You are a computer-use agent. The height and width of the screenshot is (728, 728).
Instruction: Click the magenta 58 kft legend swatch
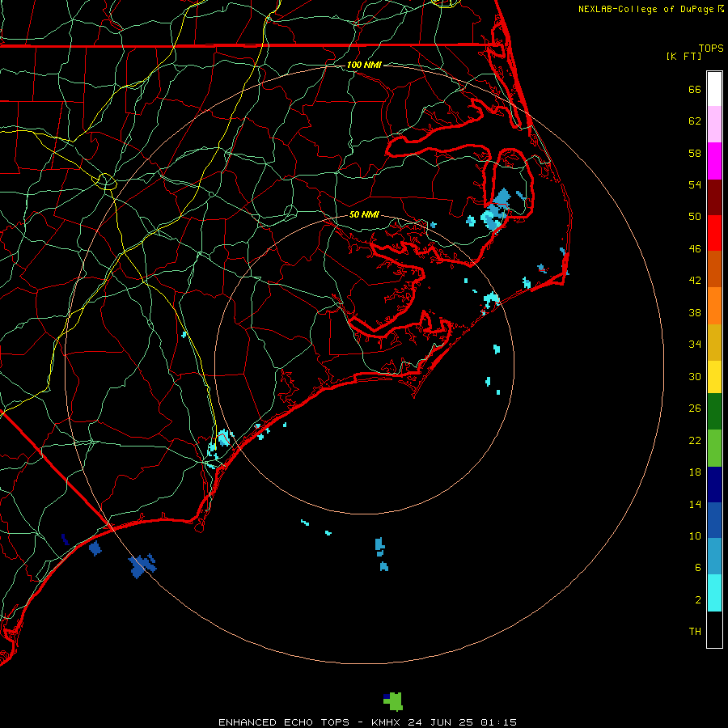[714, 161]
